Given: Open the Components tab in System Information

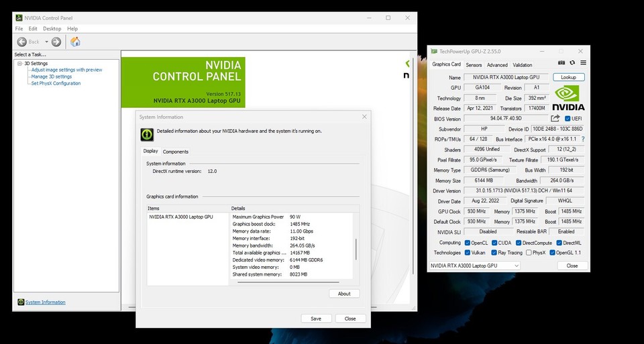Looking at the screenshot, I should pos(176,152).
